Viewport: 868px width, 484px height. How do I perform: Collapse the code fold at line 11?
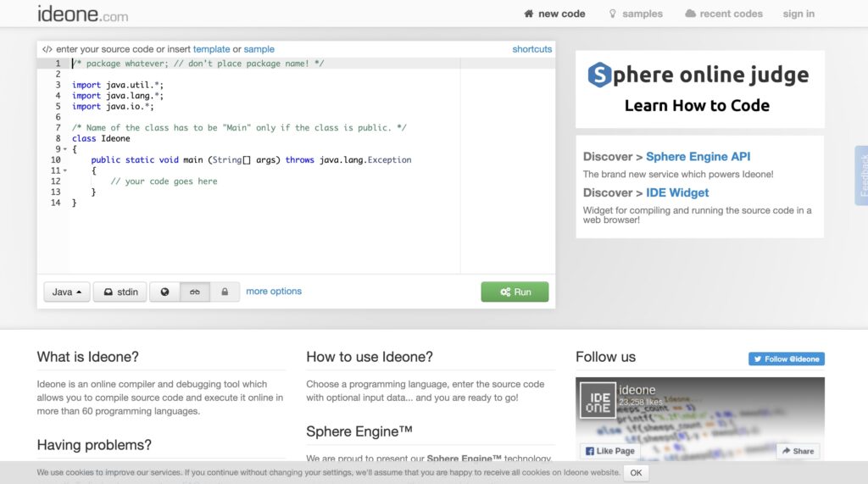[x=65, y=170]
